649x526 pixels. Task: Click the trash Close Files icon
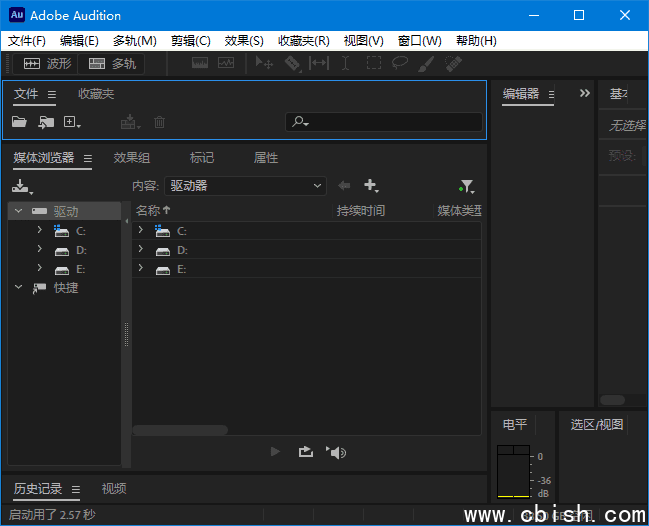(x=159, y=122)
